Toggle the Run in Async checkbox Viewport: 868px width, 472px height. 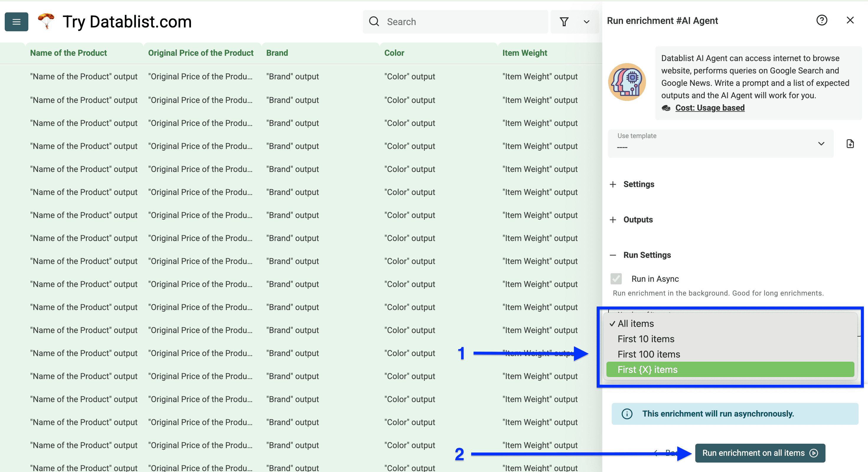point(616,279)
